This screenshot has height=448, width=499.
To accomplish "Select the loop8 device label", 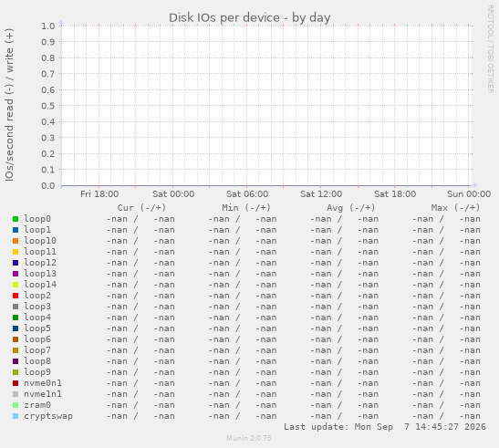I will [x=37, y=361].
